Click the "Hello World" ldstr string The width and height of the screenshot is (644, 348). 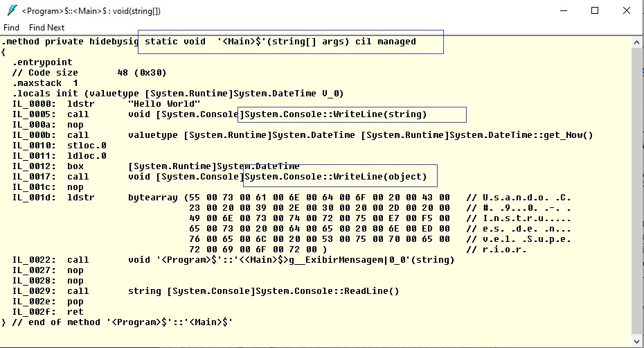(x=164, y=104)
